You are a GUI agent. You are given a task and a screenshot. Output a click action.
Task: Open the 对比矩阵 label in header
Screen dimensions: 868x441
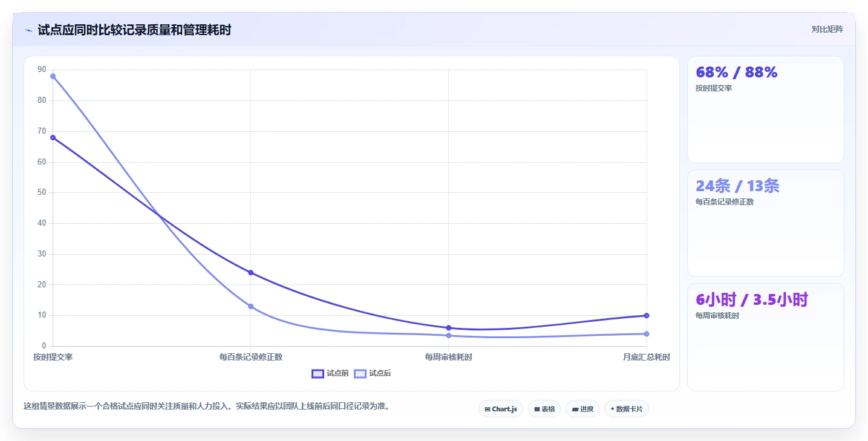(827, 29)
